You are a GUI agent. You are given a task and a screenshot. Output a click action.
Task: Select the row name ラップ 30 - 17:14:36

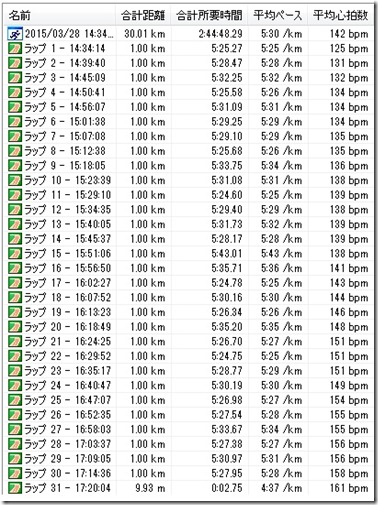tap(68, 474)
